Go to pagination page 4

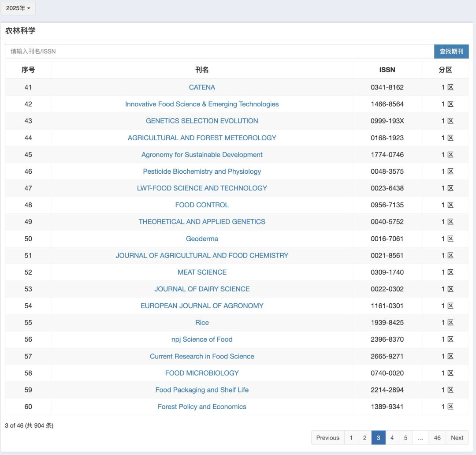[x=392, y=438]
